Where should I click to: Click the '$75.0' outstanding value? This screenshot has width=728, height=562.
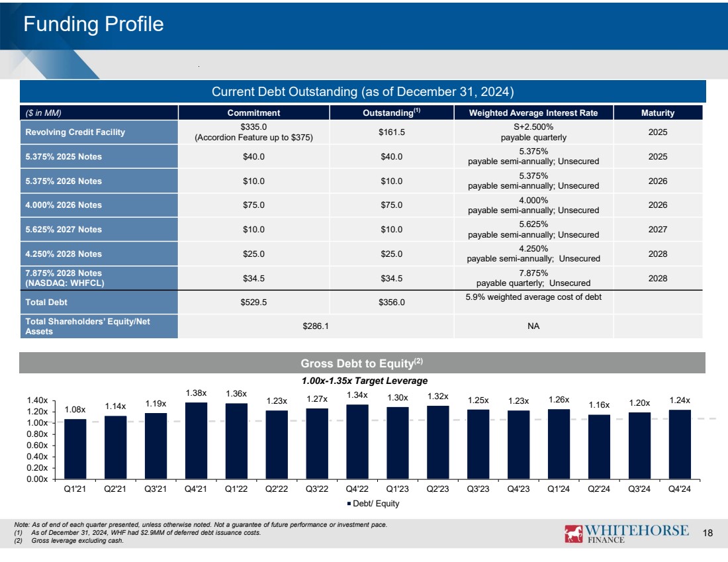click(x=391, y=205)
